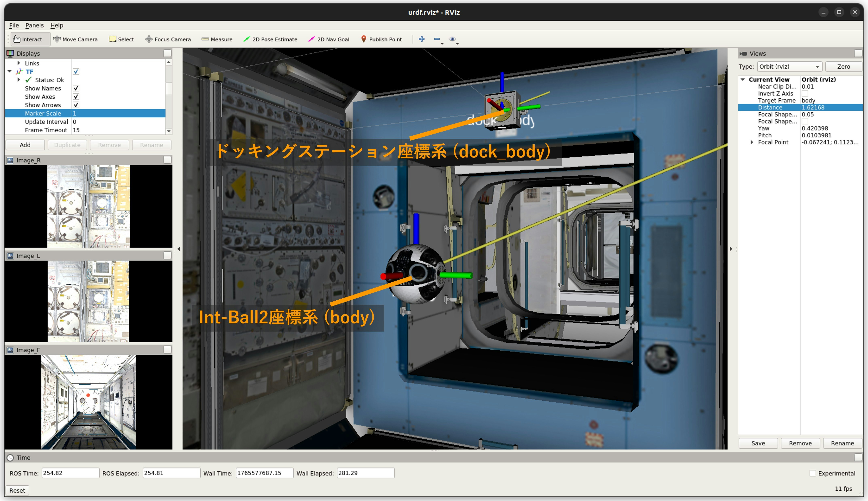This screenshot has height=501, width=868.
Task: Expand the Focal Point property
Action: (752, 142)
